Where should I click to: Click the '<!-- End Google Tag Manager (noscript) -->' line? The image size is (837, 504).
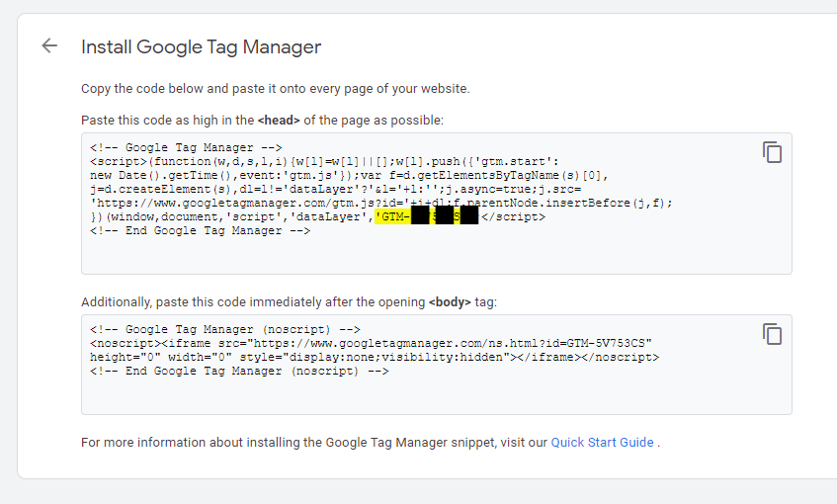pyautogui.click(x=239, y=371)
